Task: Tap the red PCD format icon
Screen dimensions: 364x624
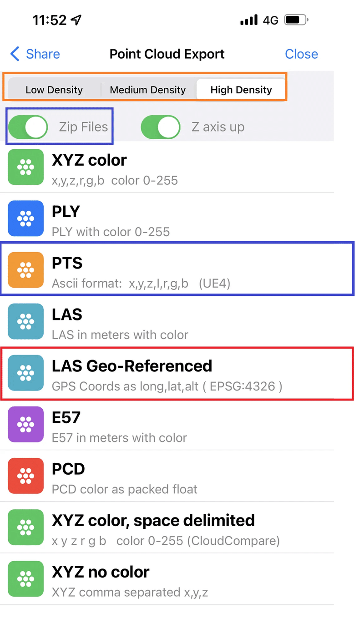Action: (x=26, y=476)
